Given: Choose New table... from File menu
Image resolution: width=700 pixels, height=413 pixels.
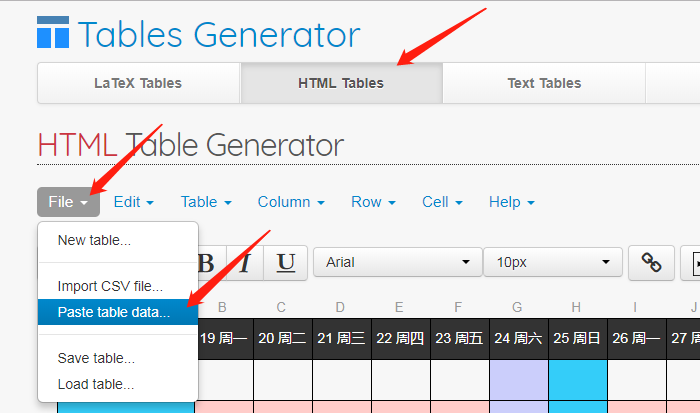Looking at the screenshot, I should tap(118, 240).
